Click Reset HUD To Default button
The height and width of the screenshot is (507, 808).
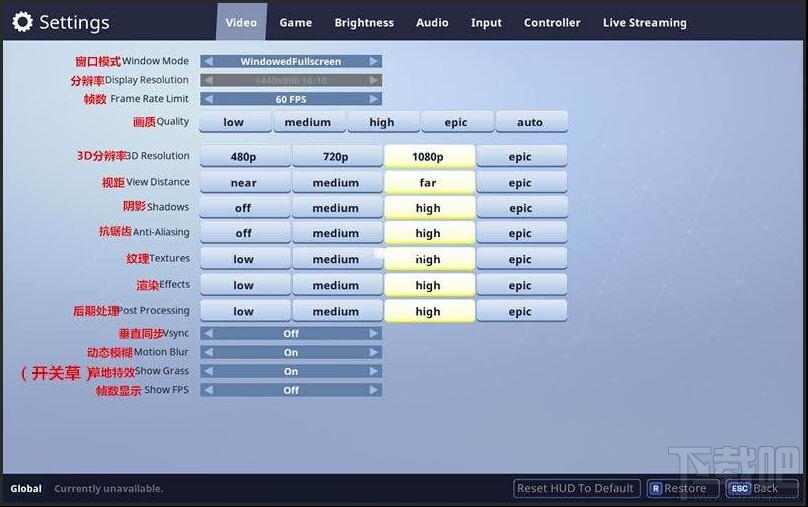point(577,488)
